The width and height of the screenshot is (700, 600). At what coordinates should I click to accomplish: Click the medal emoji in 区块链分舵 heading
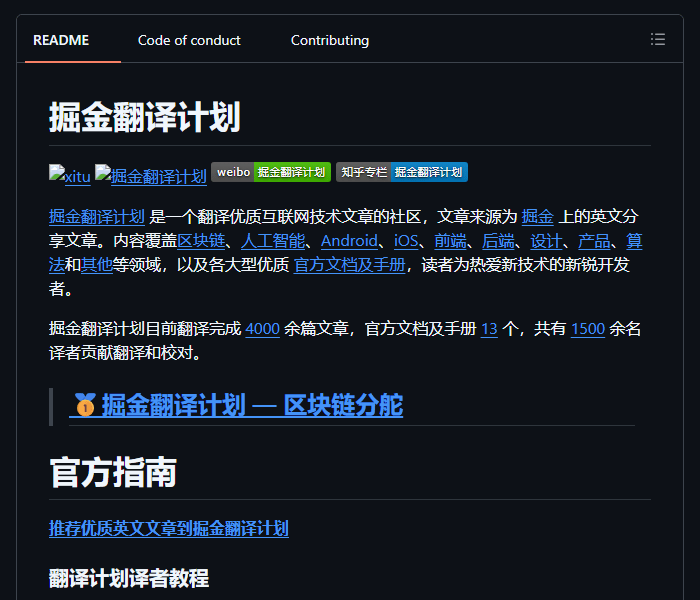point(85,404)
